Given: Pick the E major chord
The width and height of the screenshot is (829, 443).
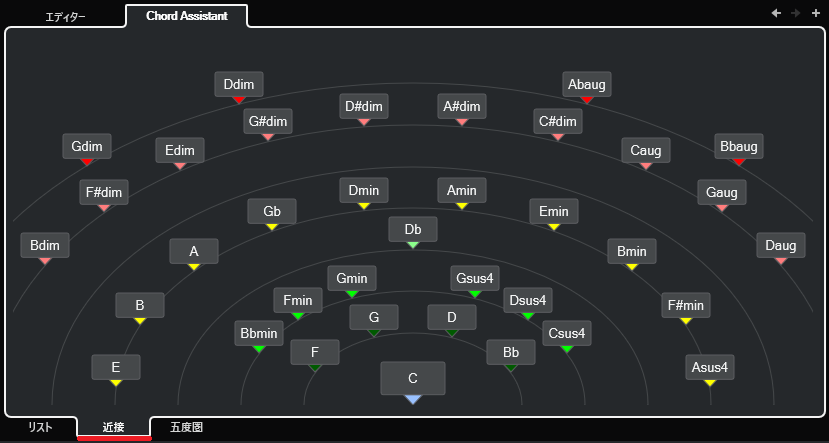Looking at the screenshot, I should pos(116,367).
